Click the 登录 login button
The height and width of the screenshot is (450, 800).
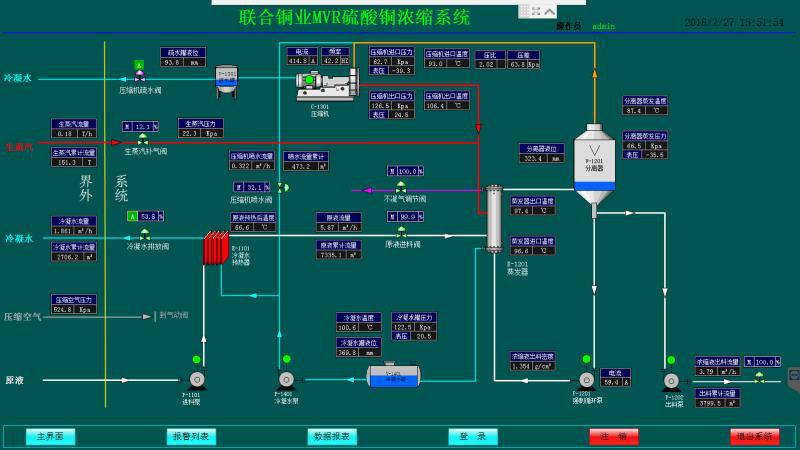[x=473, y=436]
